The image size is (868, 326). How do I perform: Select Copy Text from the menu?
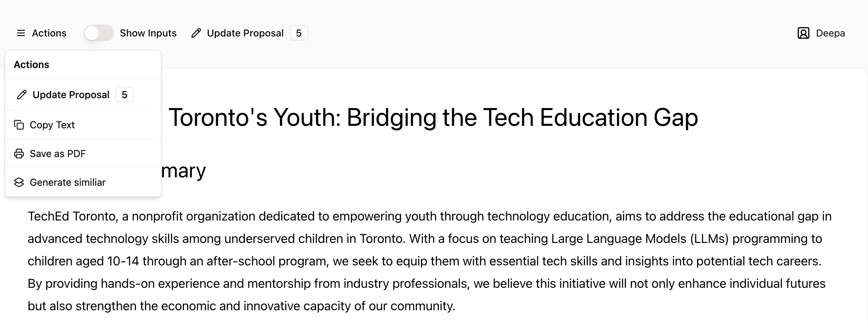pyautogui.click(x=83, y=125)
